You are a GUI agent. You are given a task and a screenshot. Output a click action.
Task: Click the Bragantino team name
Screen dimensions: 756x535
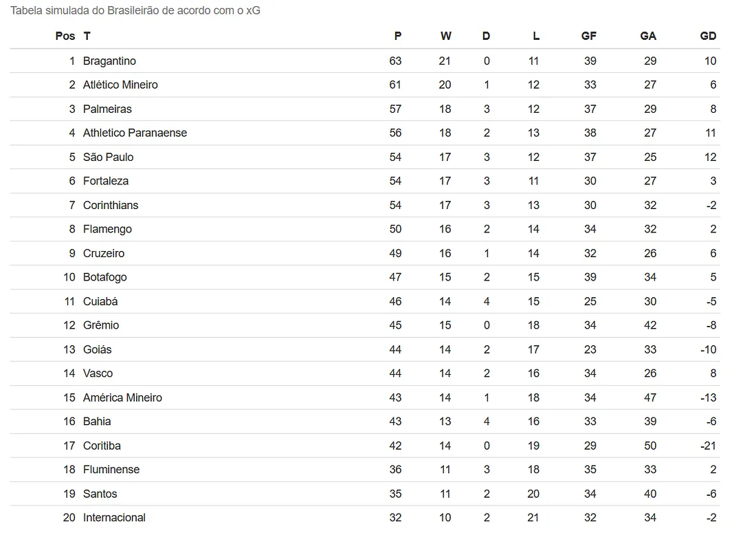coord(109,61)
